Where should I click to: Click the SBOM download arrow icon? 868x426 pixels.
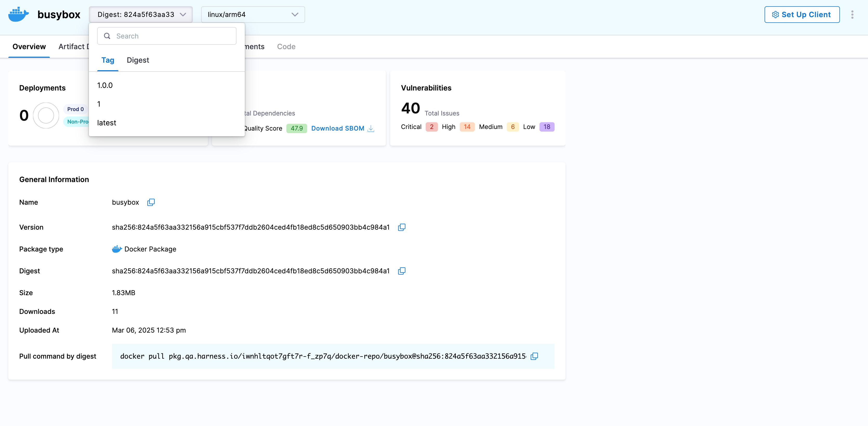click(x=371, y=128)
